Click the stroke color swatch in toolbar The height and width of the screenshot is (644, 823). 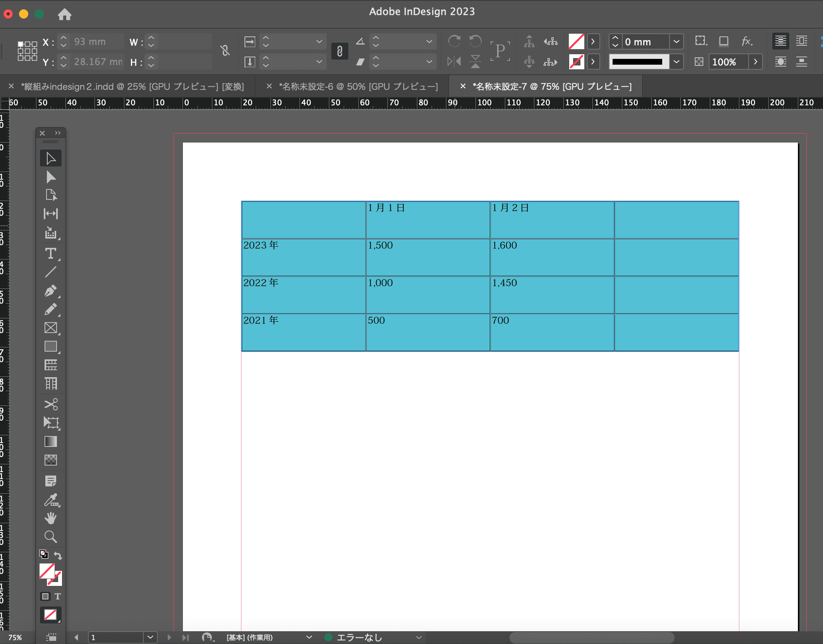(576, 62)
